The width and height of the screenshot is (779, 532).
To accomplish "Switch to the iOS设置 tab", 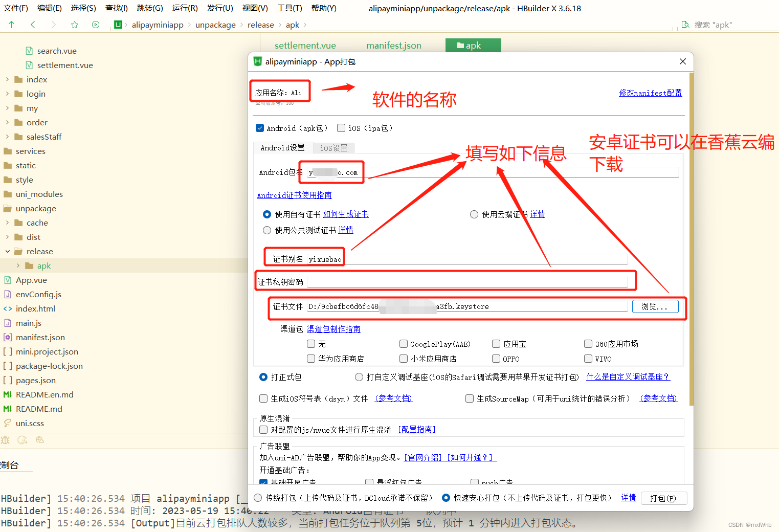I will 334,148.
